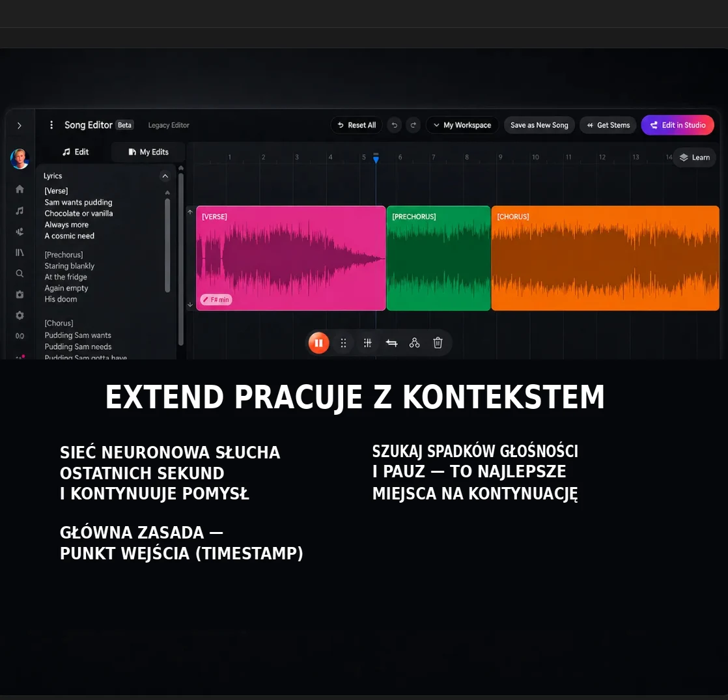
Task: Click Save as New Song
Action: 540,125
